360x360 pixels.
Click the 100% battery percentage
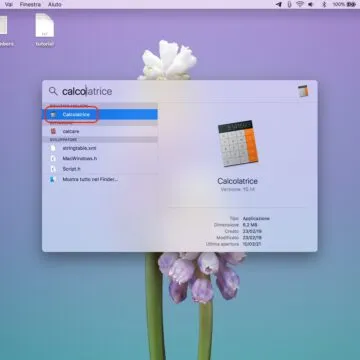tap(339, 4)
